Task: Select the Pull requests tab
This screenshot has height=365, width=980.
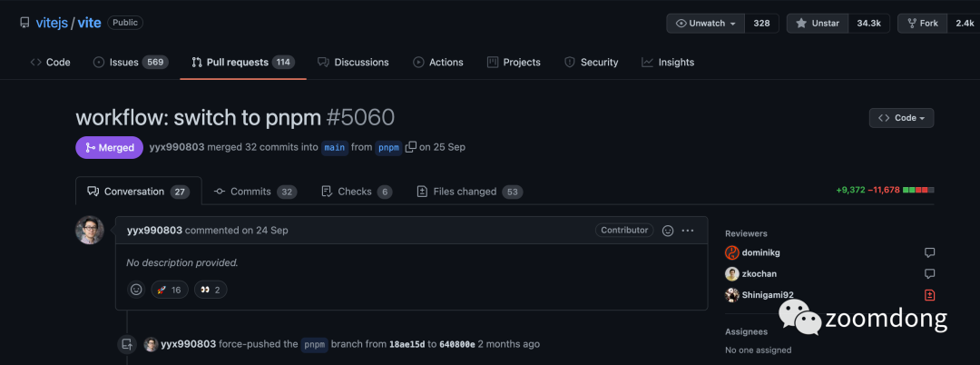Action: [243, 62]
